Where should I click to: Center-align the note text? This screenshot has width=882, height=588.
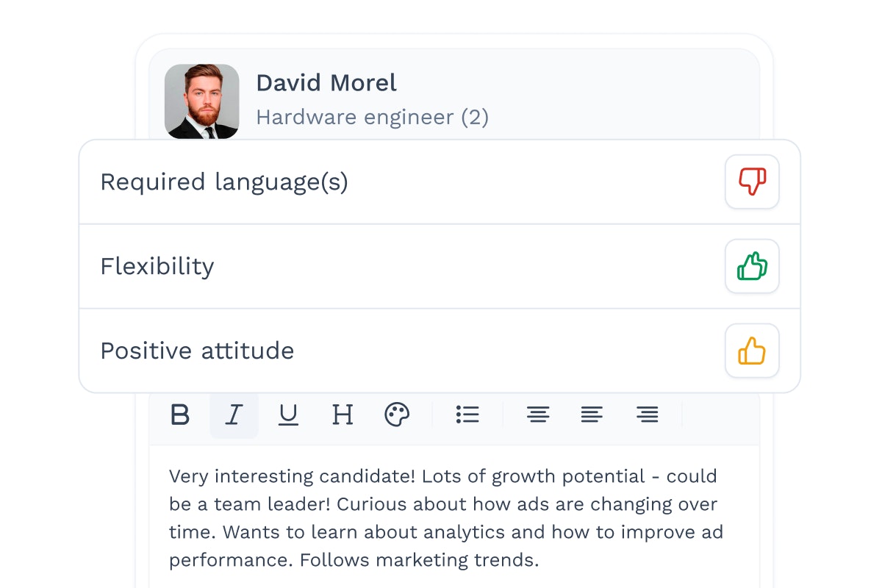[x=538, y=415]
